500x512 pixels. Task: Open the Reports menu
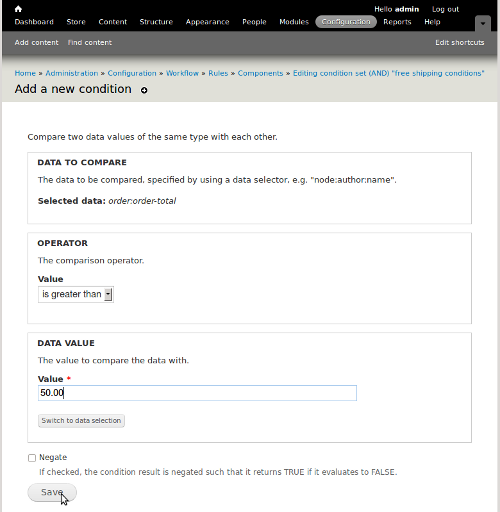[397, 22]
